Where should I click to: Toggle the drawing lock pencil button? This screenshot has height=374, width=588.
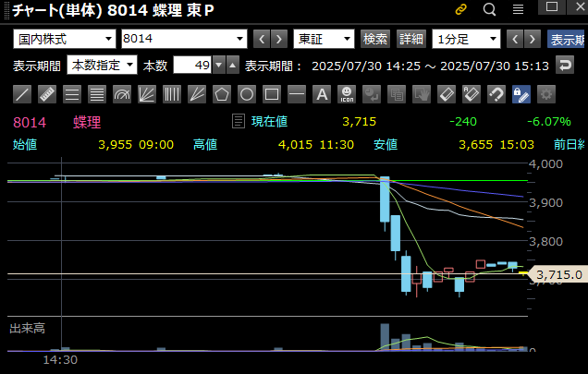pos(521,94)
